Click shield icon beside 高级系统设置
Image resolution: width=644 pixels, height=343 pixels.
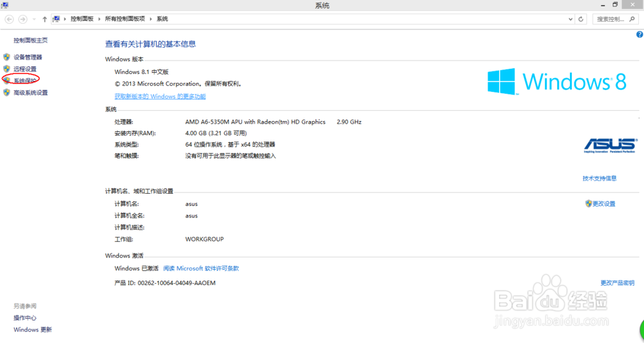(6, 93)
